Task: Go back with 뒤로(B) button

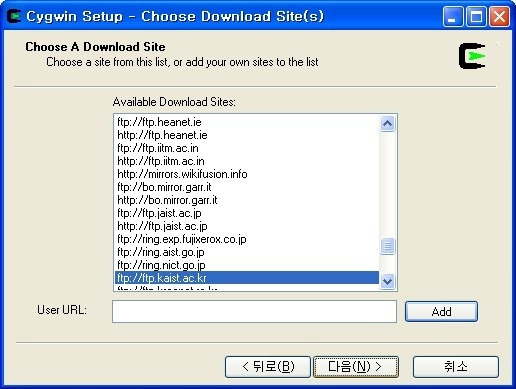Action: (x=268, y=367)
